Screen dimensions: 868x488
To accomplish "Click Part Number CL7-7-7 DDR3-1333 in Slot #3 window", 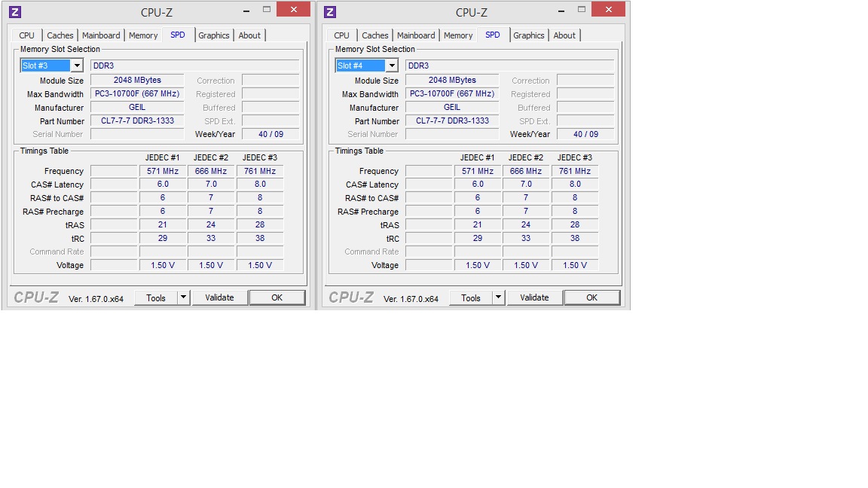I will click(x=136, y=120).
